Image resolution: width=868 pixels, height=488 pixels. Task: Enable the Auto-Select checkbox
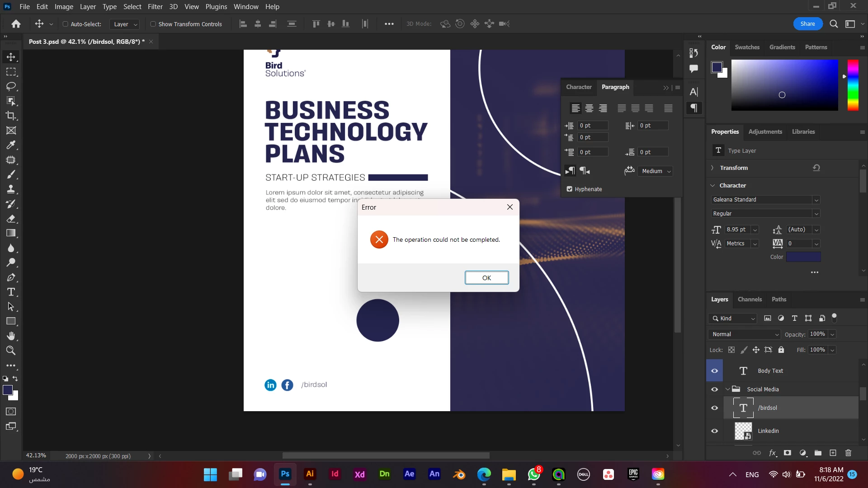point(65,24)
